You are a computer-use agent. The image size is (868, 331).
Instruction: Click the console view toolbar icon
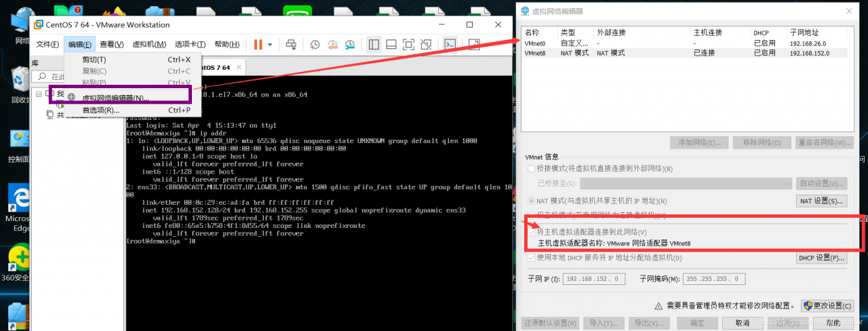tap(450, 45)
